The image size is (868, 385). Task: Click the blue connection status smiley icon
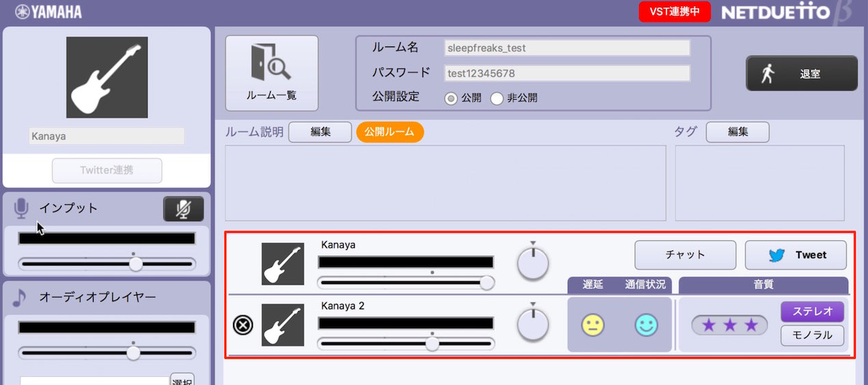point(646,325)
